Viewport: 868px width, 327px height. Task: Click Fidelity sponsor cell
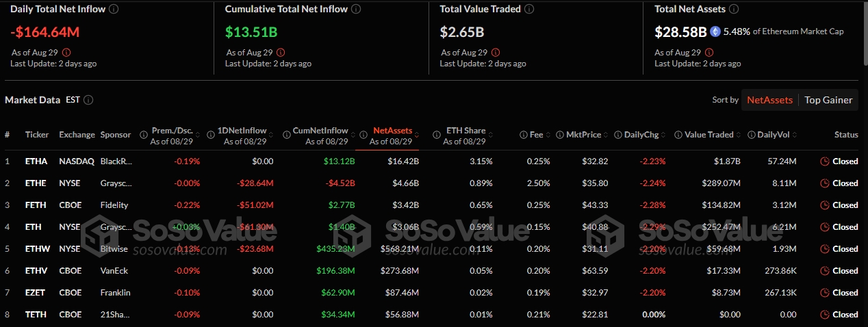coord(114,205)
